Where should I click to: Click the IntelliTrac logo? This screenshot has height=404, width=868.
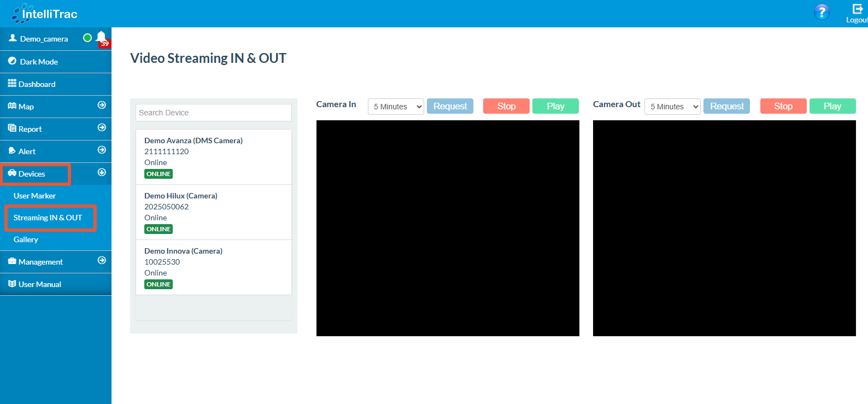pos(44,14)
